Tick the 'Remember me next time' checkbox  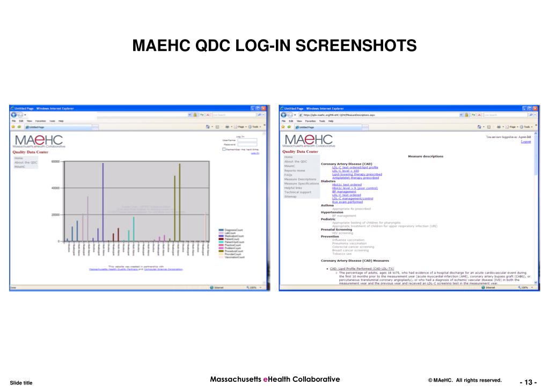(224, 149)
